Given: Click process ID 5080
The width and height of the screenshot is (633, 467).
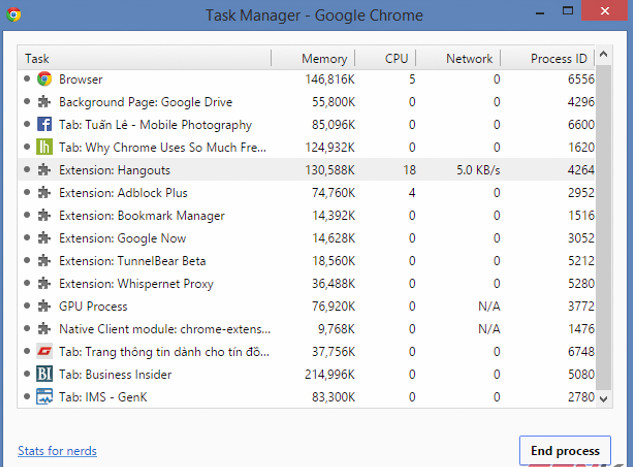Looking at the screenshot, I should point(581,375).
